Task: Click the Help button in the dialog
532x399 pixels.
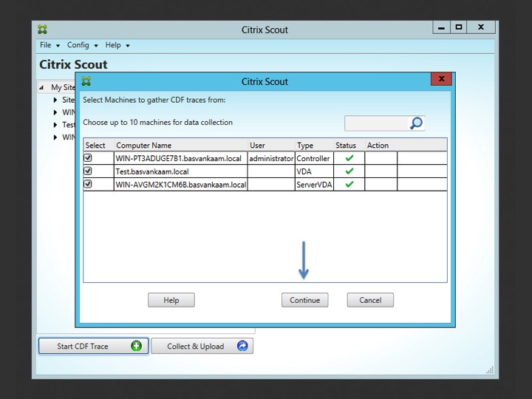Action: point(171,300)
